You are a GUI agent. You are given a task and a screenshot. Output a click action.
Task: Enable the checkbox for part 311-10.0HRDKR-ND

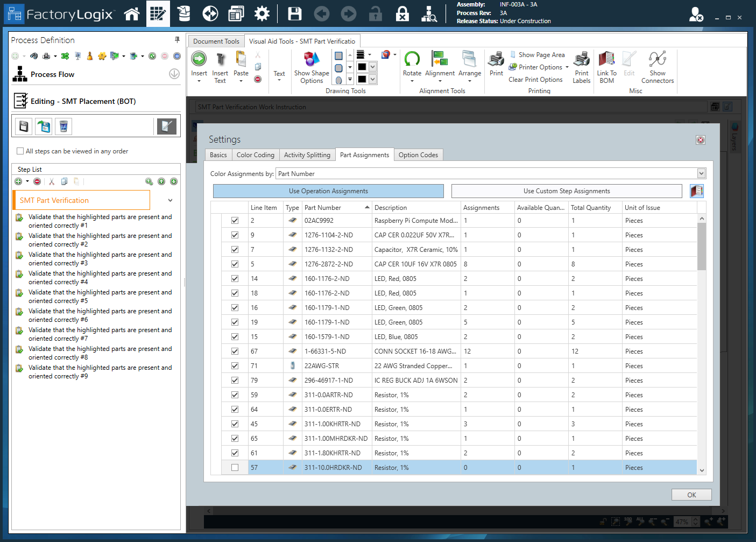[235, 467]
